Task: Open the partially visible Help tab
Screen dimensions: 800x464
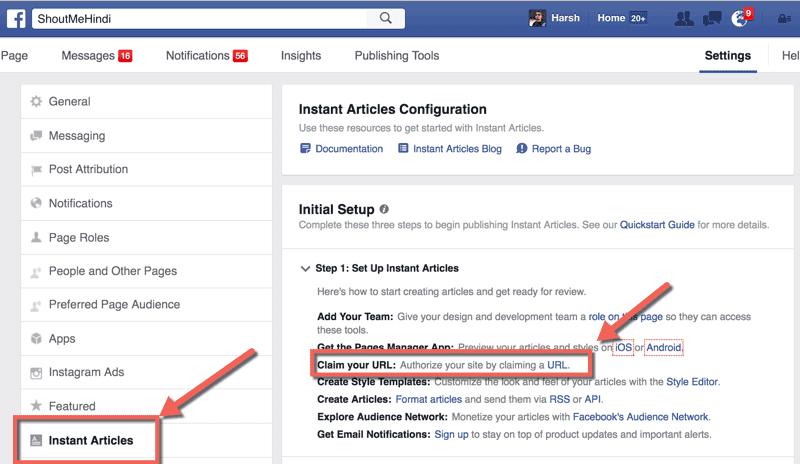Action: (790, 56)
